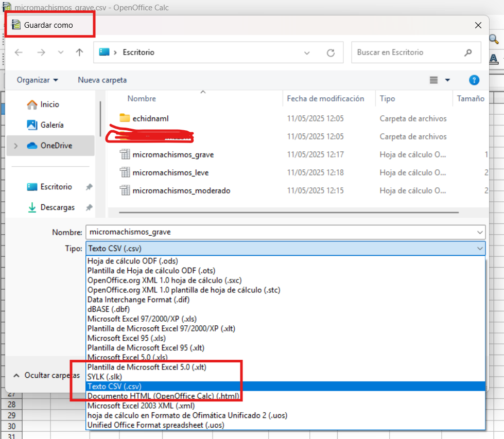Select Inicio in the navigation pane
The image size is (504, 439).
pyautogui.click(x=49, y=104)
